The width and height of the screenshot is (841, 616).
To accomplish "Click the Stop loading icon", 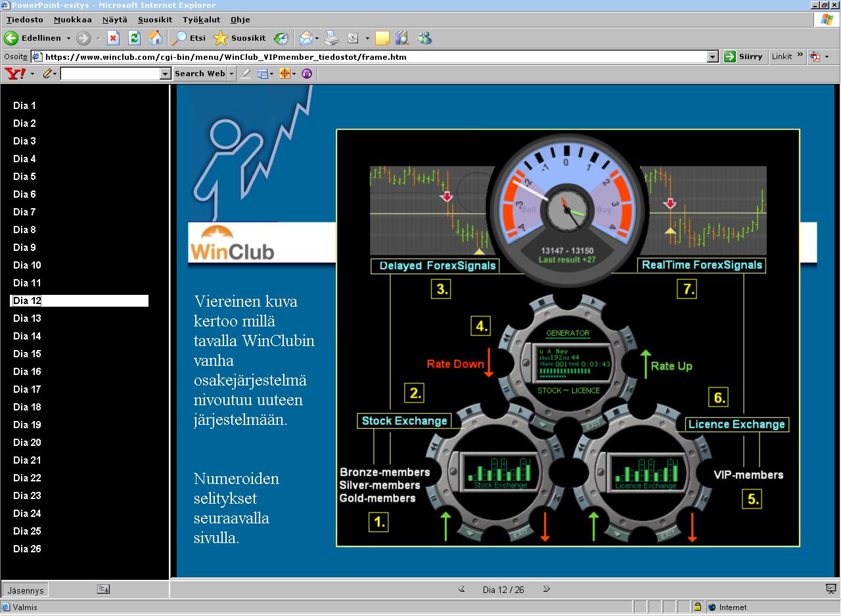I will click(x=113, y=38).
